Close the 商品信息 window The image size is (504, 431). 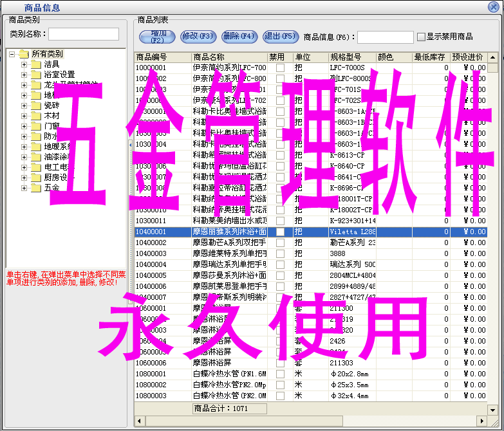coord(494,6)
